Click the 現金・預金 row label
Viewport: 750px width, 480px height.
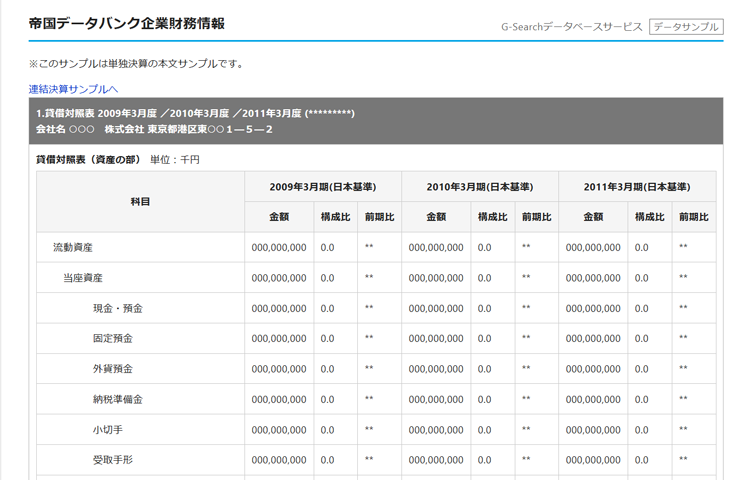[x=118, y=308]
